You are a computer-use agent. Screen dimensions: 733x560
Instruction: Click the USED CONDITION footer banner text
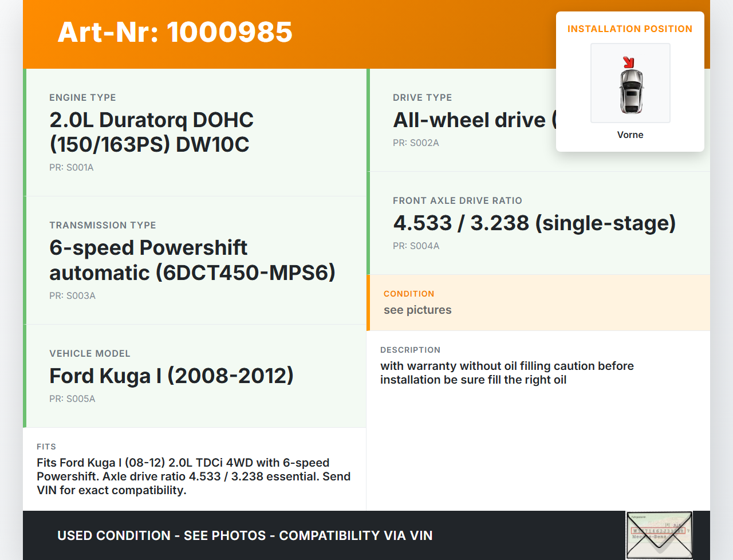coord(245,536)
